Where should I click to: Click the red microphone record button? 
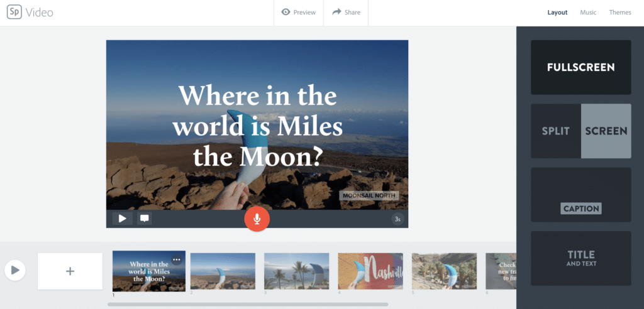[x=257, y=219]
